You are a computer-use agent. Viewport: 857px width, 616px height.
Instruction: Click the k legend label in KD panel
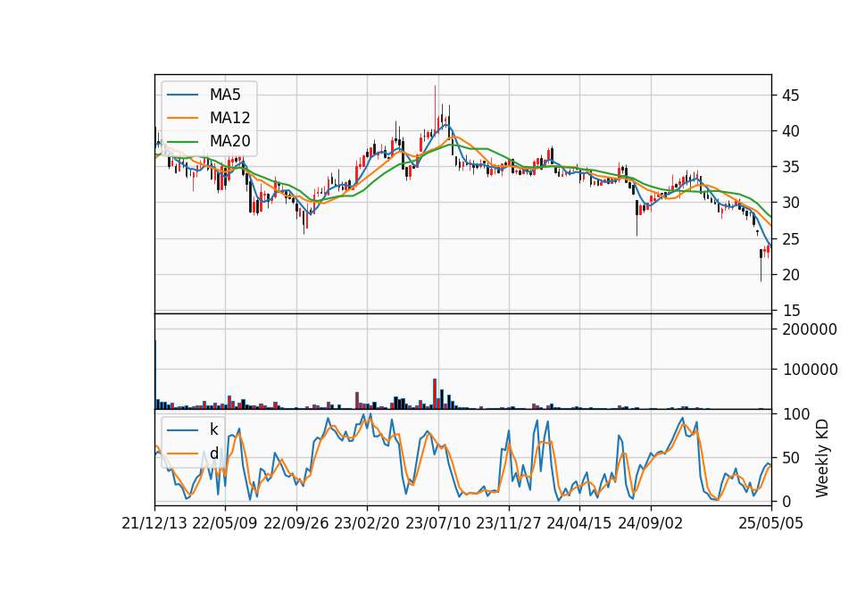(x=213, y=429)
